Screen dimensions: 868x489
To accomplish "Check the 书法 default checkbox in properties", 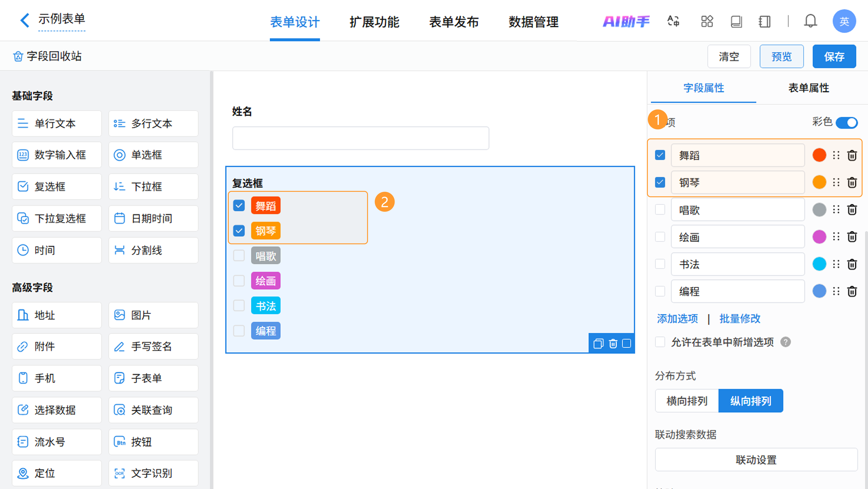I will (660, 264).
